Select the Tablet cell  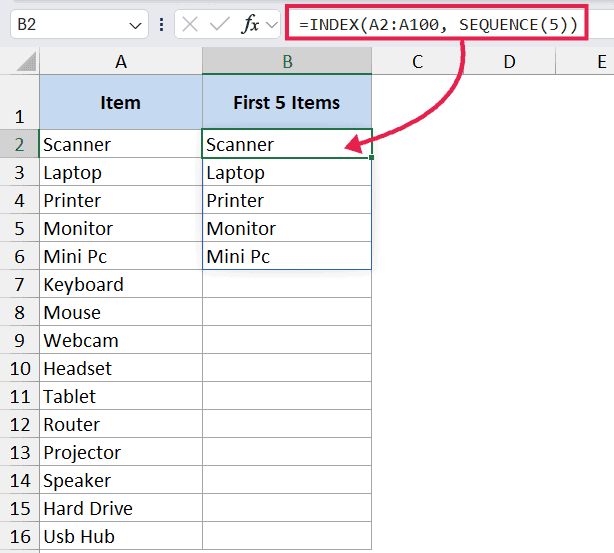tap(121, 396)
